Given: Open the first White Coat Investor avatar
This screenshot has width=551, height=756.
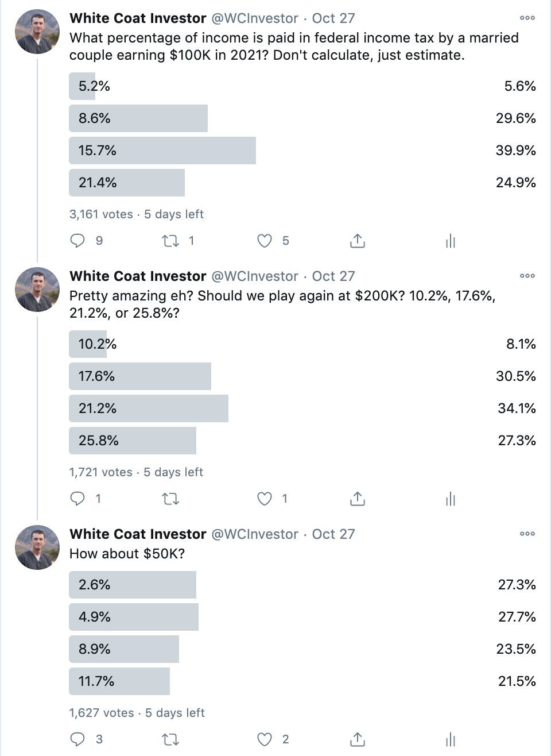Looking at the screenshot, I should (x=37, y=32).
